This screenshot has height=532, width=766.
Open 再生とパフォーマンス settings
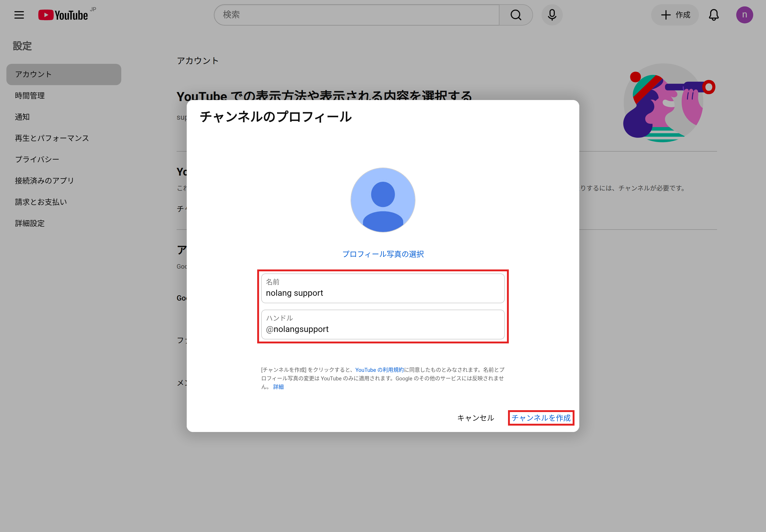(x=64, y=138)
